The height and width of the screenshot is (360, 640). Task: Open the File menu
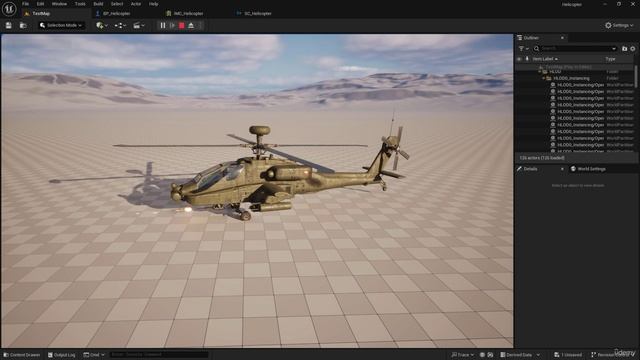[25, 4]
